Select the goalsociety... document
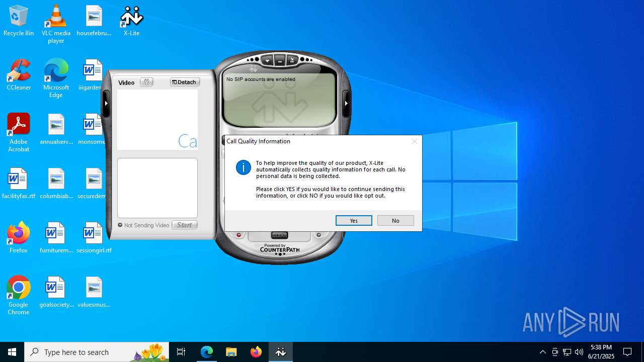Screen dimensions: 644x362 (x=56, y=293)
